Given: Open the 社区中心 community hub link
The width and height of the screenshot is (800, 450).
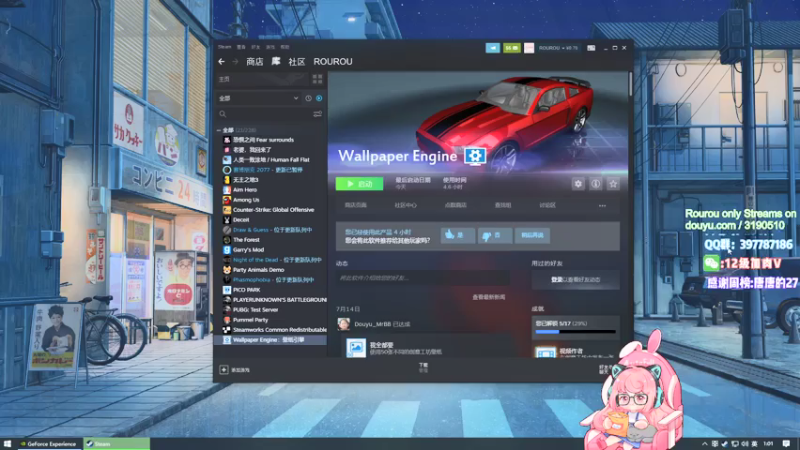Looking at the screenshot, I should click(406, 205).
